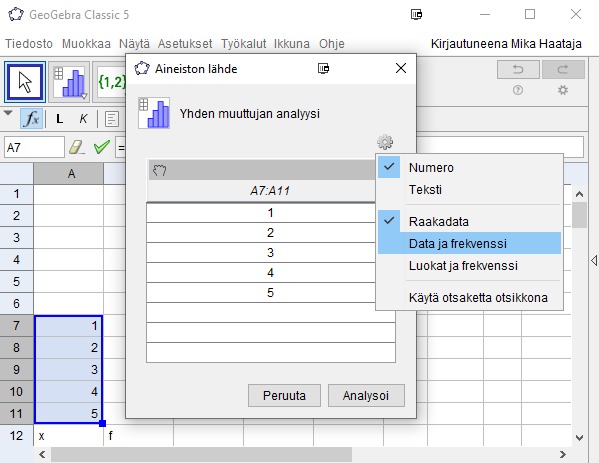Click the horizontal scrollbar of spreadsheet
This screenshot has height=463, width=599.
[x=202, y=454]
